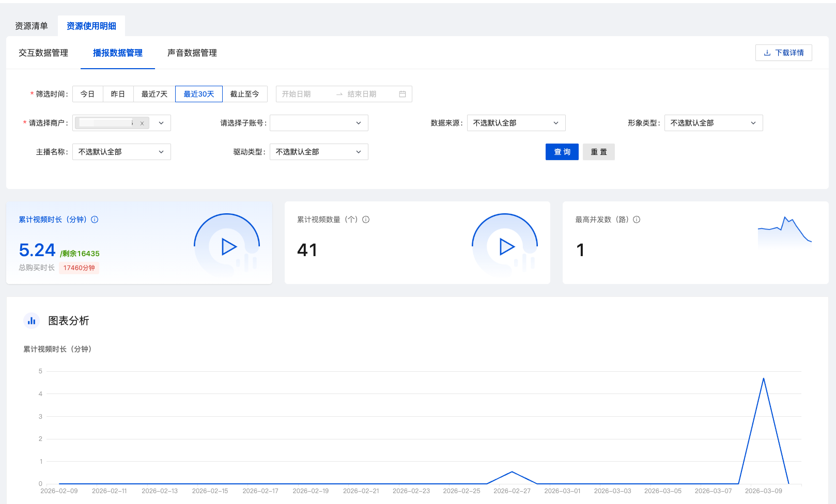
Task: Expand the 数据来源 dropdown
Action: click(516, 123)
